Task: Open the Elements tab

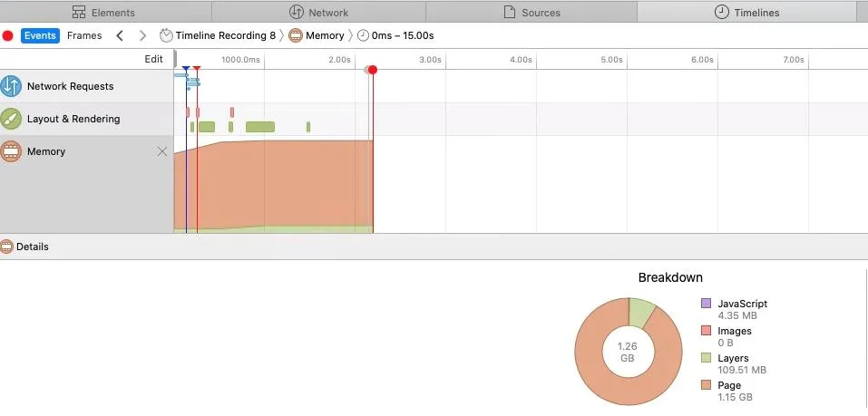Action: (x=104, y=12)
